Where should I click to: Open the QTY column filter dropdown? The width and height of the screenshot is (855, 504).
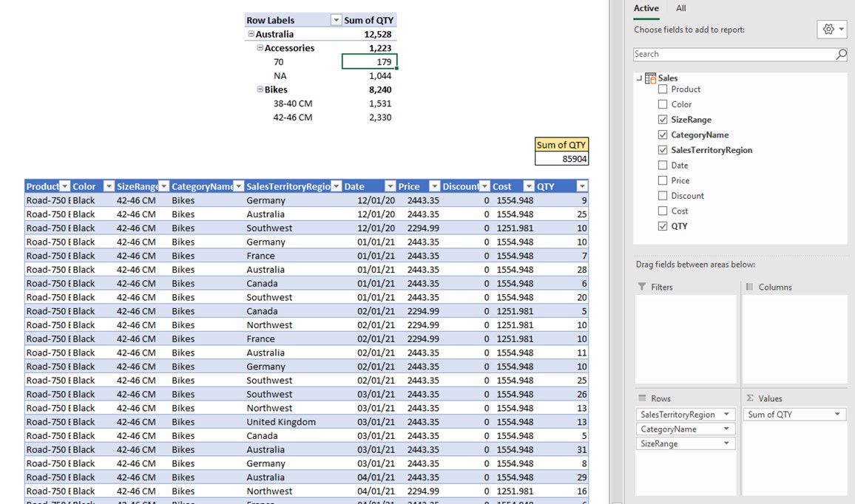click(582, 186)
